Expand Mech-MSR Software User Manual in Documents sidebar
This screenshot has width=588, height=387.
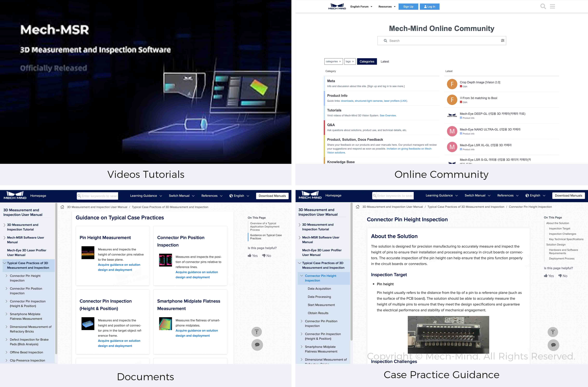point(4,238)
